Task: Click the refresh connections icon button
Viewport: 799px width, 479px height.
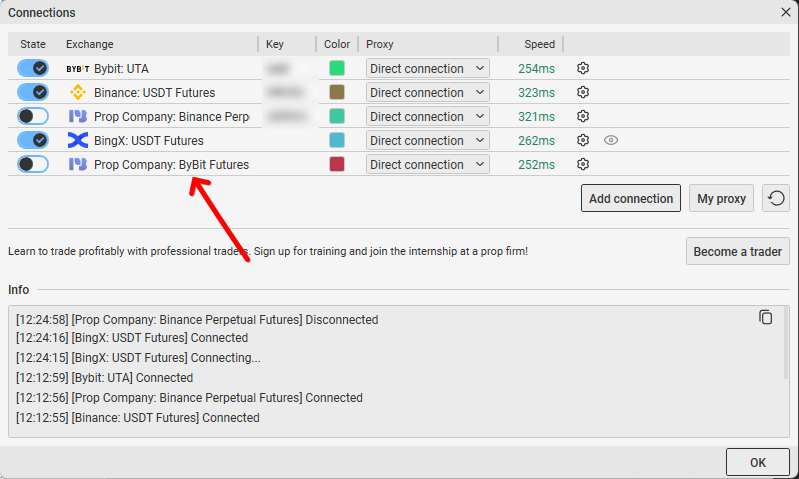Action: (x=775, y=198)
